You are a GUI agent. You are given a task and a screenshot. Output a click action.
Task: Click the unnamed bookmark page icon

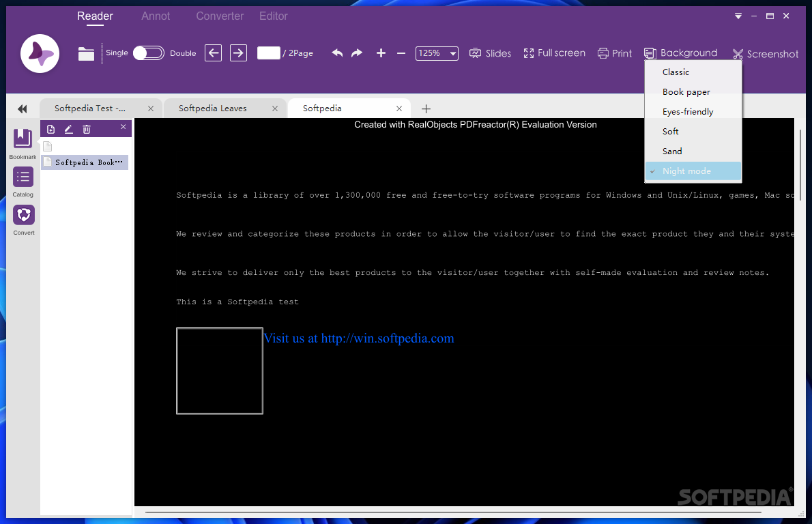point(48,147)
